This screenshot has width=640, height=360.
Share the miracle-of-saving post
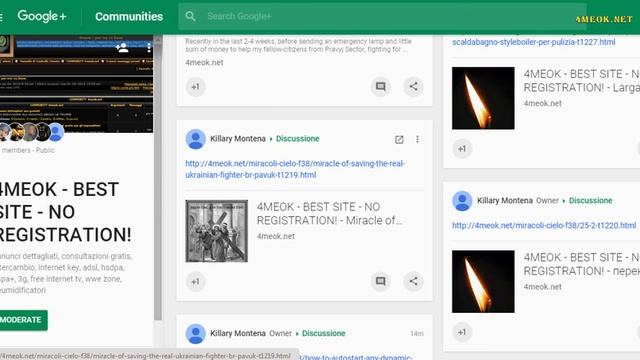click(x=413, y=281)
